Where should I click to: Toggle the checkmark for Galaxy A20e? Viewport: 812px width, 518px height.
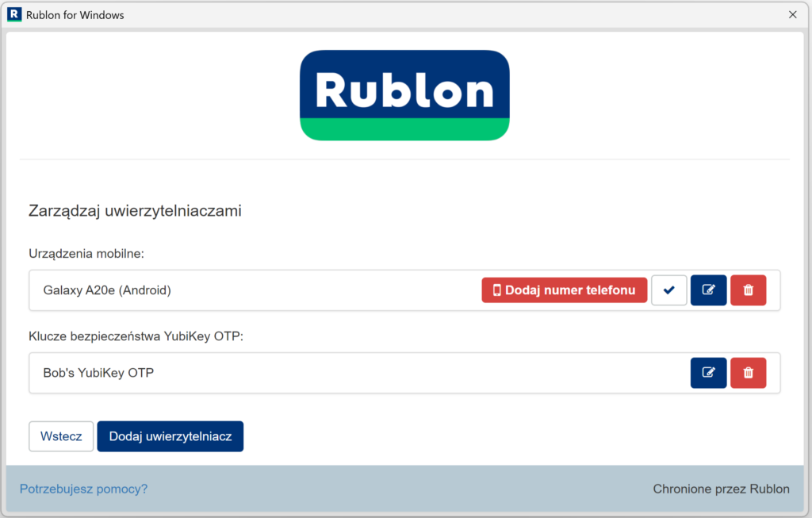tap(668, 290)
